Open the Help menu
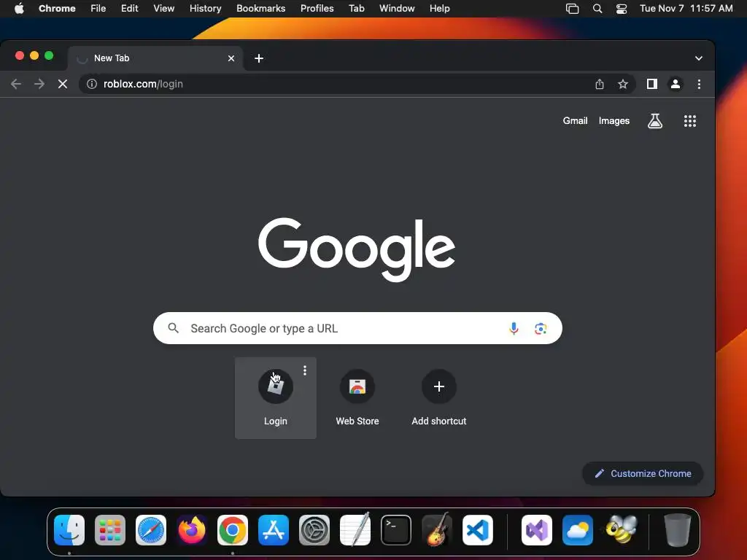Screen dimensions: 747x560 pos(439,9)
